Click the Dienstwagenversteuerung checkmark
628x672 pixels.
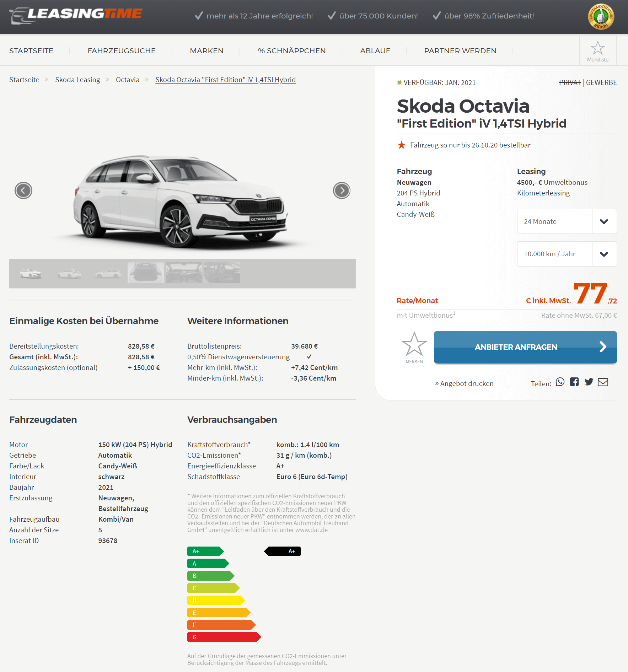(309, 356)
